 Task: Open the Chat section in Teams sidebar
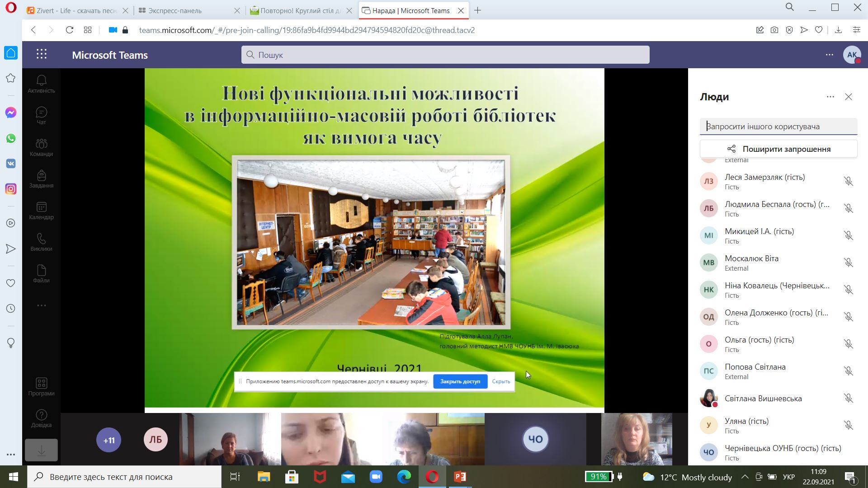(41, 116)
